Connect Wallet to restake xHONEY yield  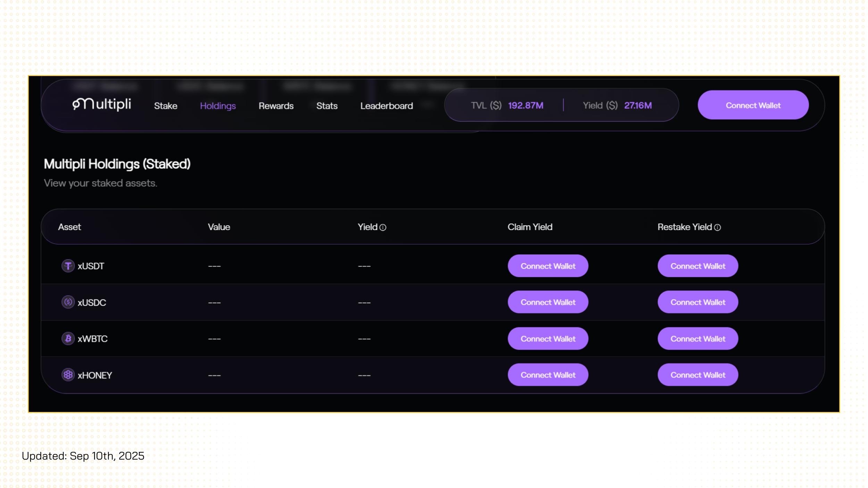(698, 375)
